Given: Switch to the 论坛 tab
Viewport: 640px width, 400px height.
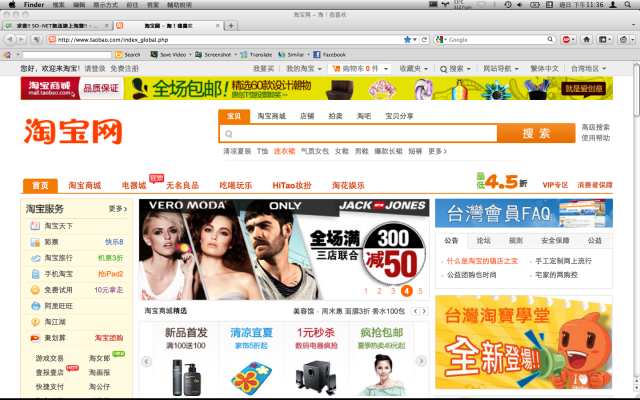Looking at the screenshot, I should tap(484, 241).
